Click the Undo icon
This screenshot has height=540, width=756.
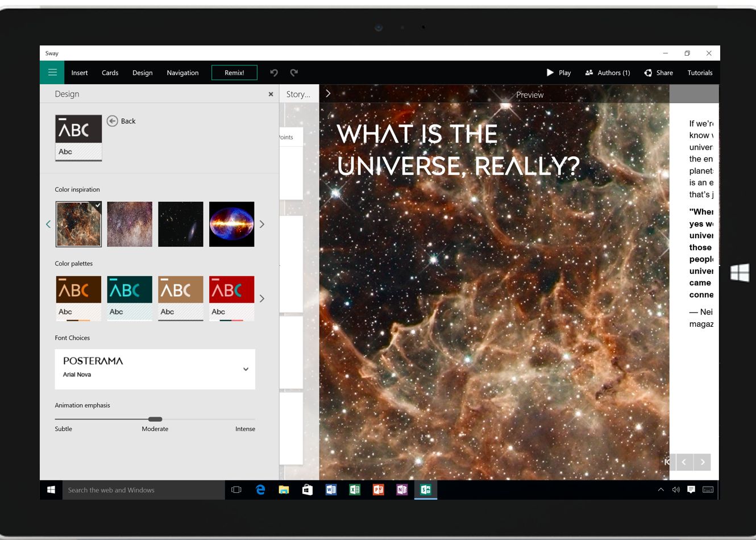[x=273, y=72]
